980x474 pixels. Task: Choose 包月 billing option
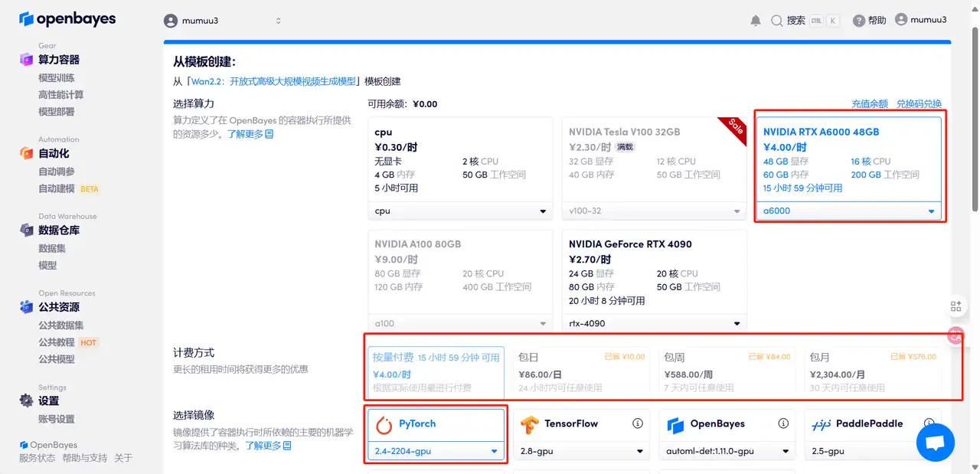click(873, 371)
